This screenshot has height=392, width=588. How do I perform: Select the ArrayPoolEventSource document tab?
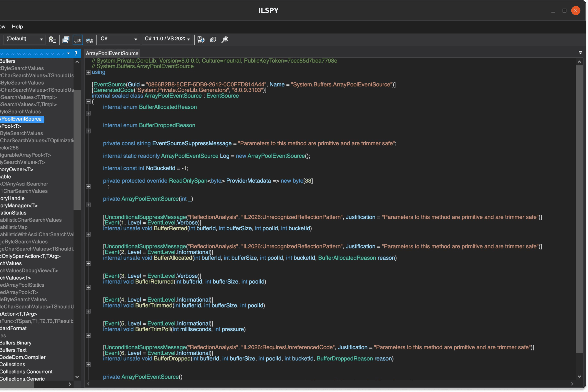click(x=112, y=53)
